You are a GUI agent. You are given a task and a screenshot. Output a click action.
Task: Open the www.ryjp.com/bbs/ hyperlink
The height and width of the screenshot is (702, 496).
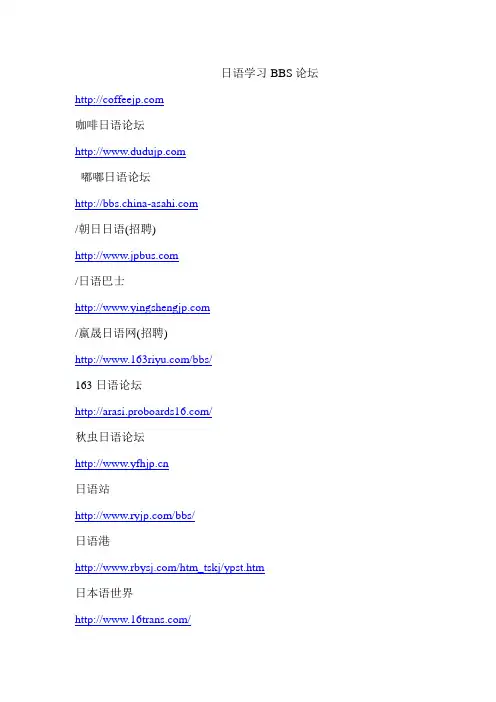135,515
